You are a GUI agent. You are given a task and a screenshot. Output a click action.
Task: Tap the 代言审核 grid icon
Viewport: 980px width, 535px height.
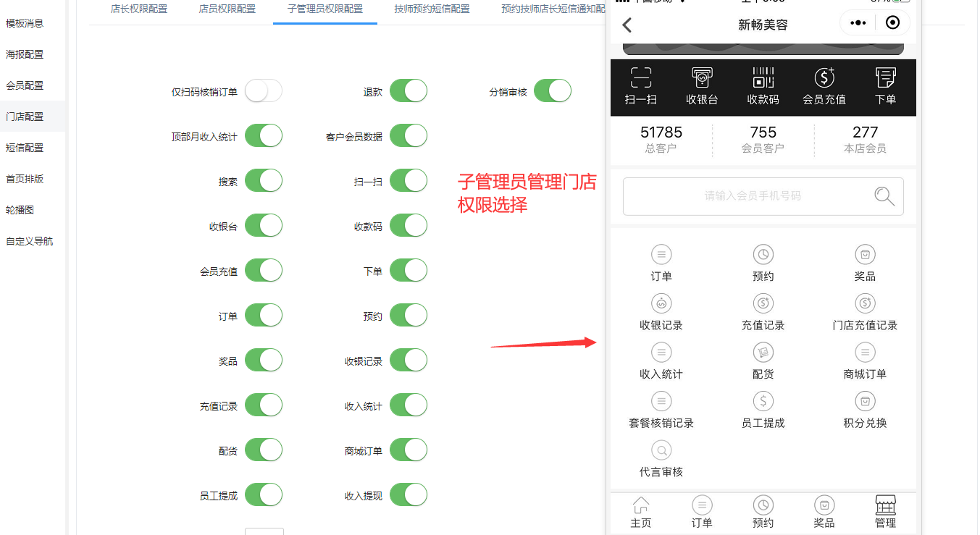tap(661, 450)
